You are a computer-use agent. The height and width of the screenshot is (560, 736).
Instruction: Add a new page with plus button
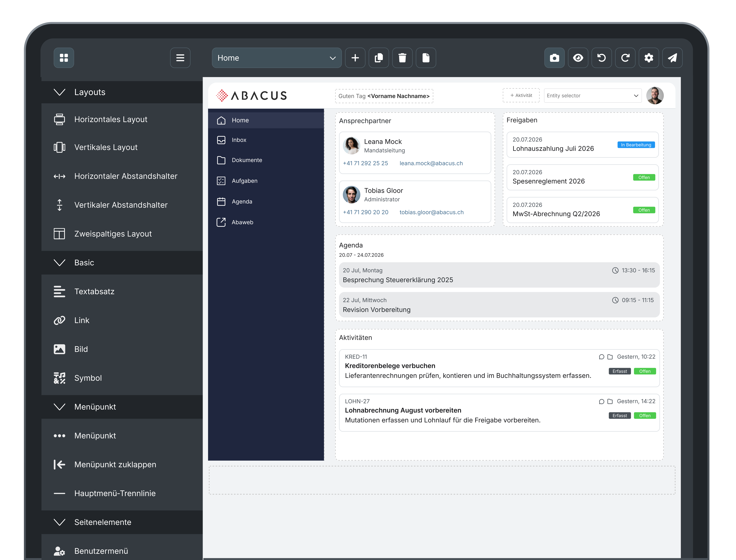(x=355, y=58)
